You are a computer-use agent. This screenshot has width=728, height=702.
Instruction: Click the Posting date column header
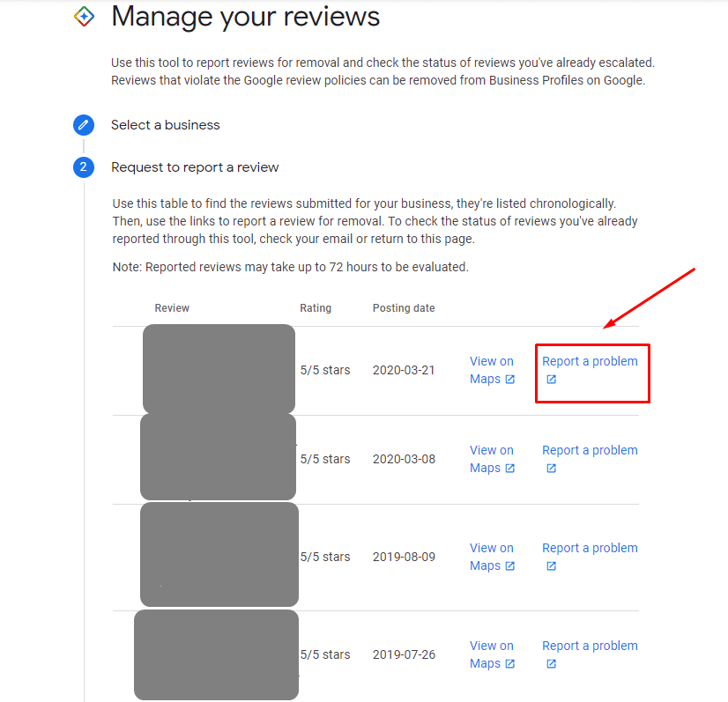click(403, 308)
